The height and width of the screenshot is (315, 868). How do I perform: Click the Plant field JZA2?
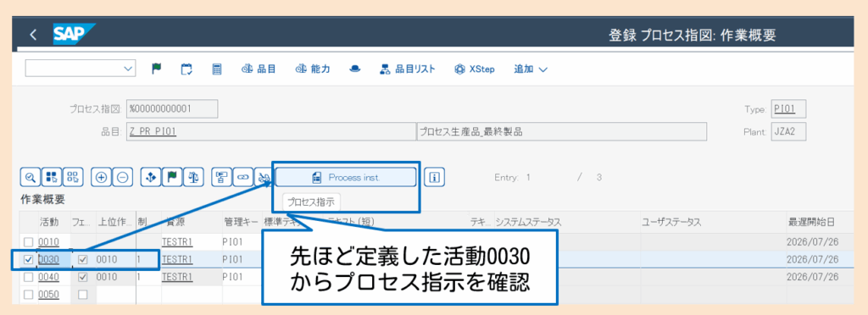click(788, 132)
